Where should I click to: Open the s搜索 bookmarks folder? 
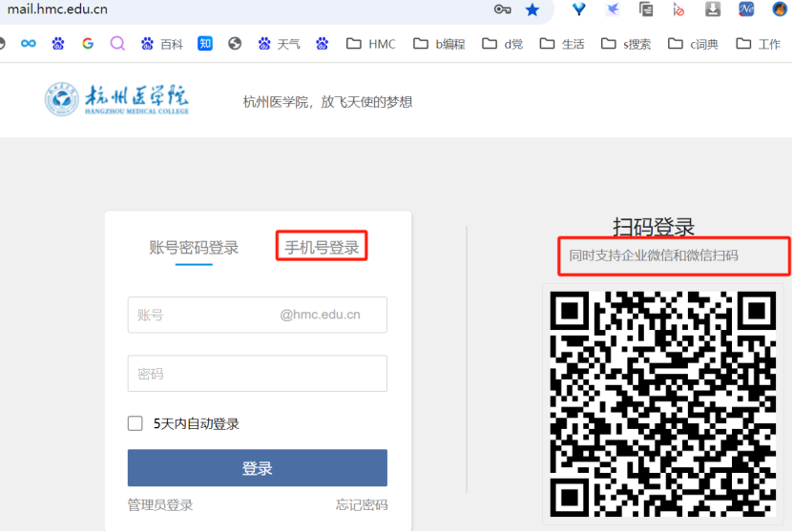coord(626,44)
